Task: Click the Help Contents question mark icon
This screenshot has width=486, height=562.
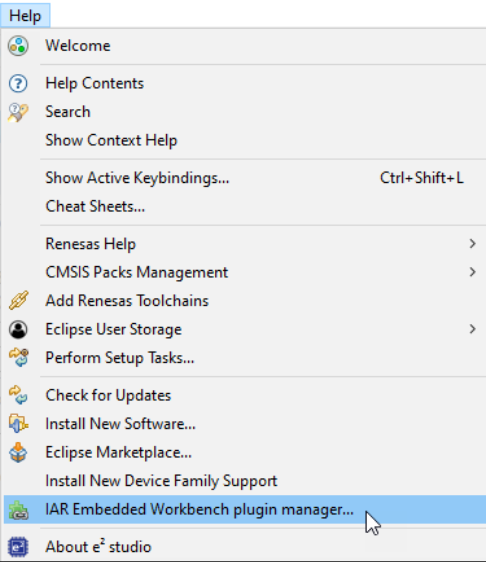Action: click(18, 84)
